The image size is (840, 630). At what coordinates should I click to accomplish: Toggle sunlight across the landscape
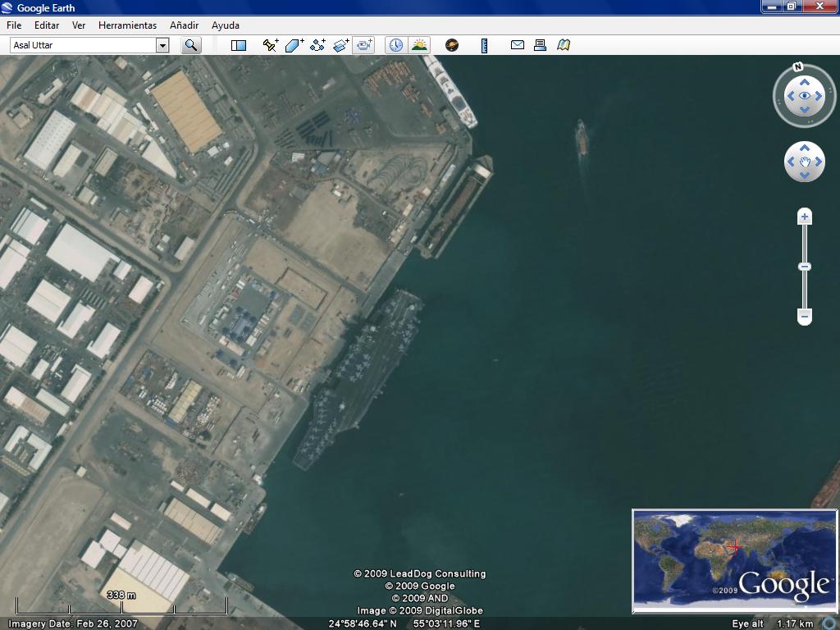point(419,45)
